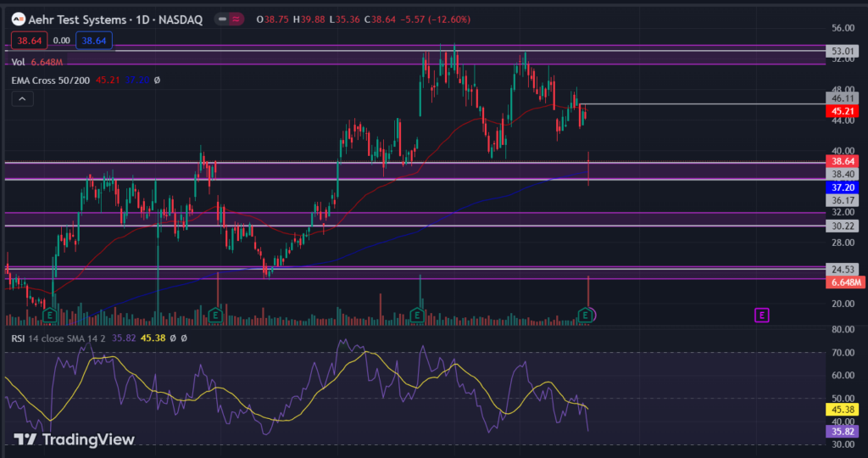Viewport: 868px width, 458px height.
Task: Click the H39.88 high value
Action: point(309,20)
